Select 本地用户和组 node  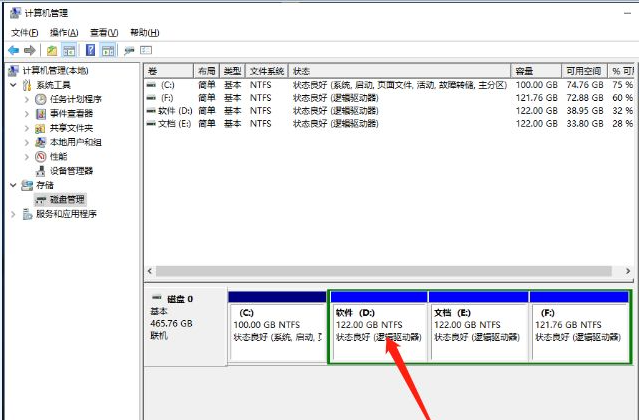pyautogui.click(x=68, y=142)
